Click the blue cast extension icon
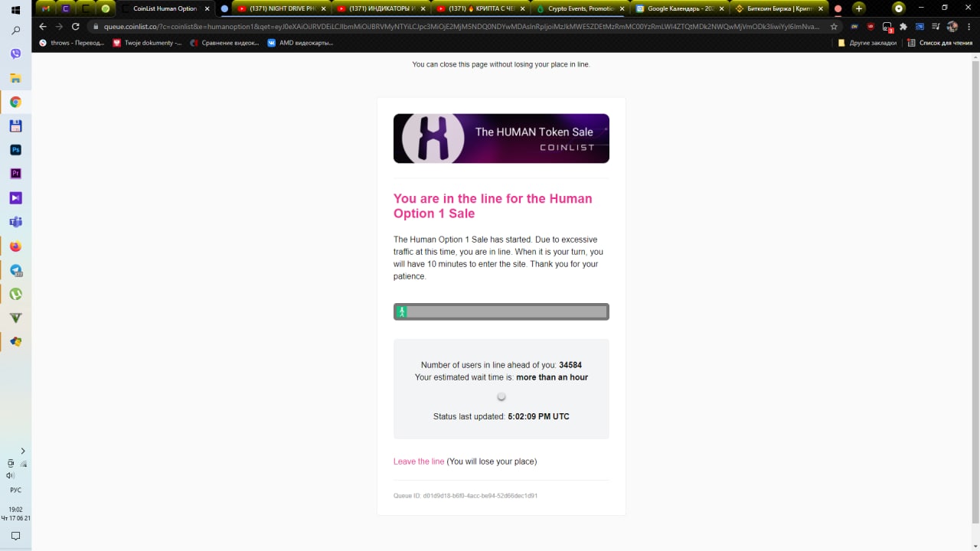 (920, 26)
